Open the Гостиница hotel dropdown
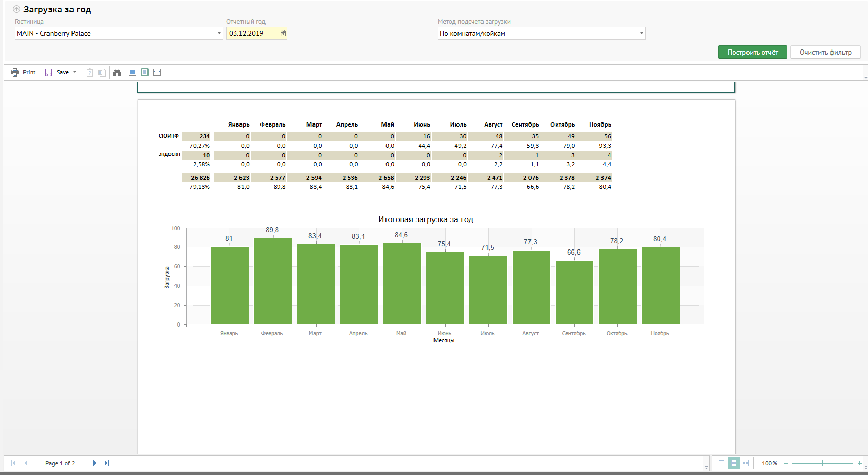This screenshot has height=475, width=868. click(219, 33)
